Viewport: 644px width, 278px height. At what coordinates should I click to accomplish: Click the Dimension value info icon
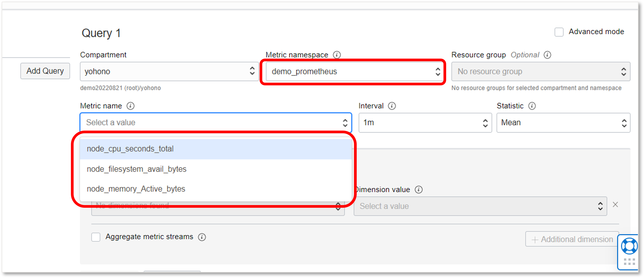418,190
